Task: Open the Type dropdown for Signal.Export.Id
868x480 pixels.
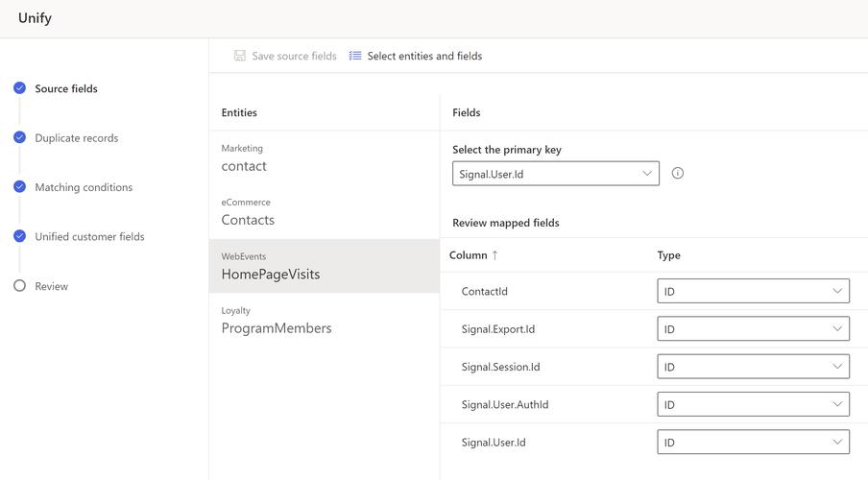Action: [754, 329]
